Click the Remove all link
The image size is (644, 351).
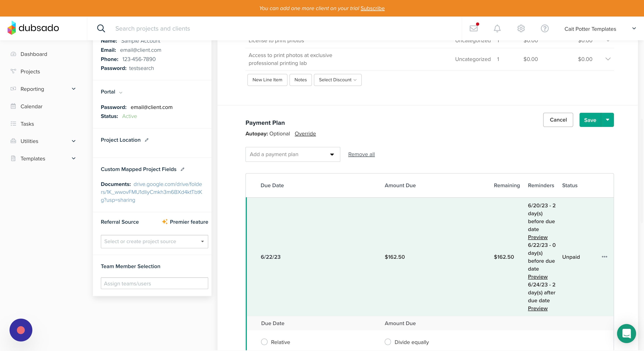point(361,154)
